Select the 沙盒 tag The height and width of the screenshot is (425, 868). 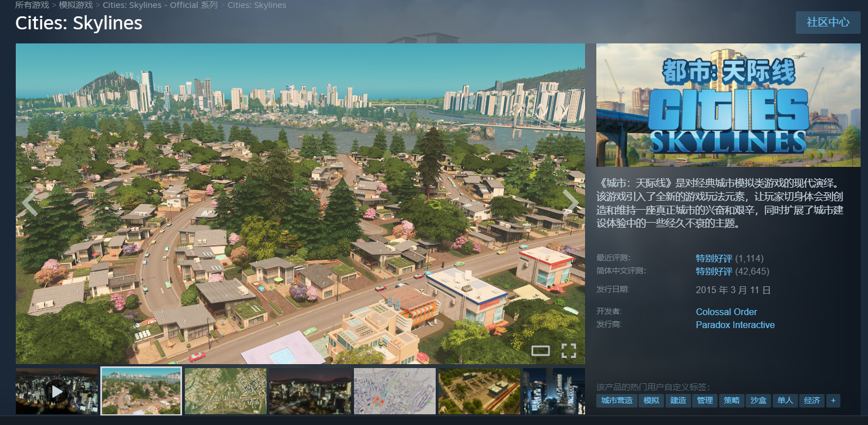[x=759, y=401]
